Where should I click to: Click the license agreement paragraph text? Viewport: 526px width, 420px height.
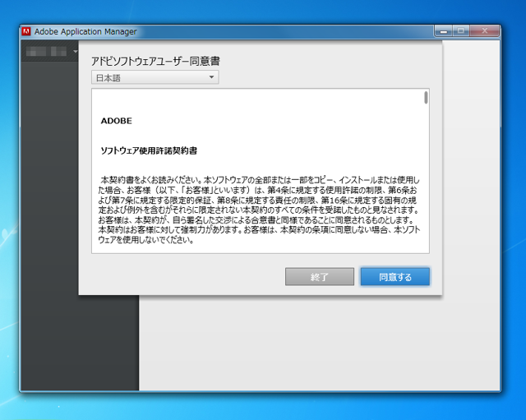coord(259,210)
